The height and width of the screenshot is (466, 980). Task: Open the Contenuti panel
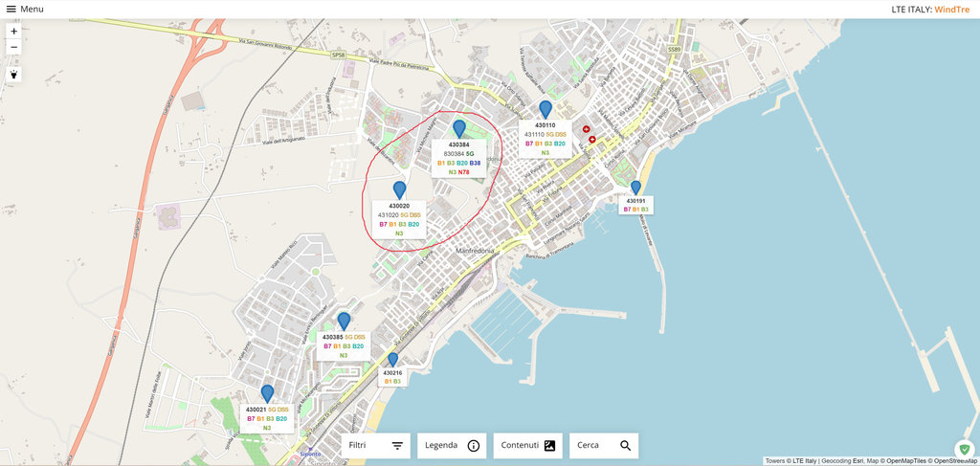(x=528, y=445)
